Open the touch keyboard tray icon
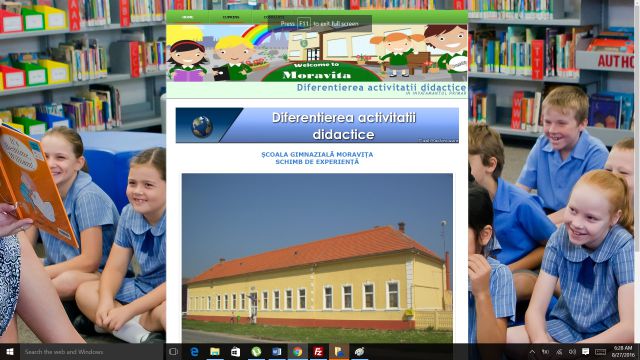 coord(600,352)
